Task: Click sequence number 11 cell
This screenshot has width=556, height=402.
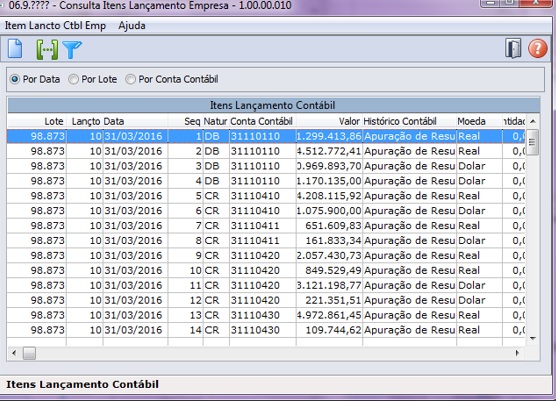Action: click(185, 285)
